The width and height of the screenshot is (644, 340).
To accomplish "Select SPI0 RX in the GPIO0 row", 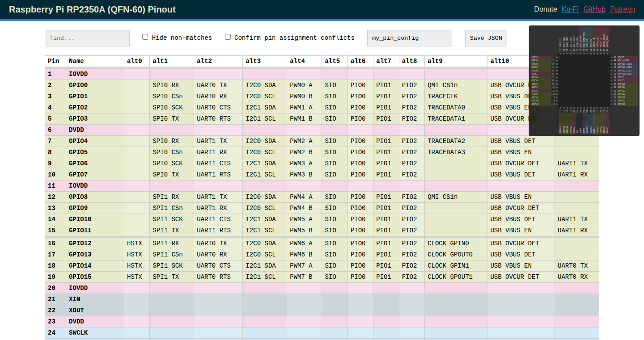I will click(172, 85).
